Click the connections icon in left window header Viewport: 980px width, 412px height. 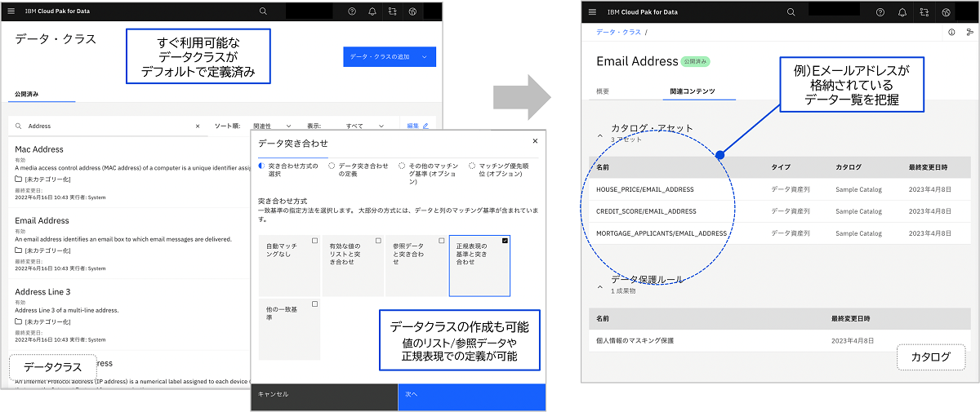click(x=393, y=11)
